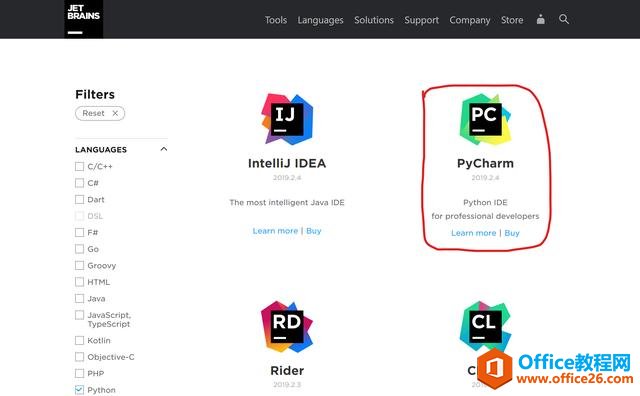Image resolution: width=640 pixels, height=396 pixels.
Task: Open the search magnifier icon
Action: click(564, 19)
